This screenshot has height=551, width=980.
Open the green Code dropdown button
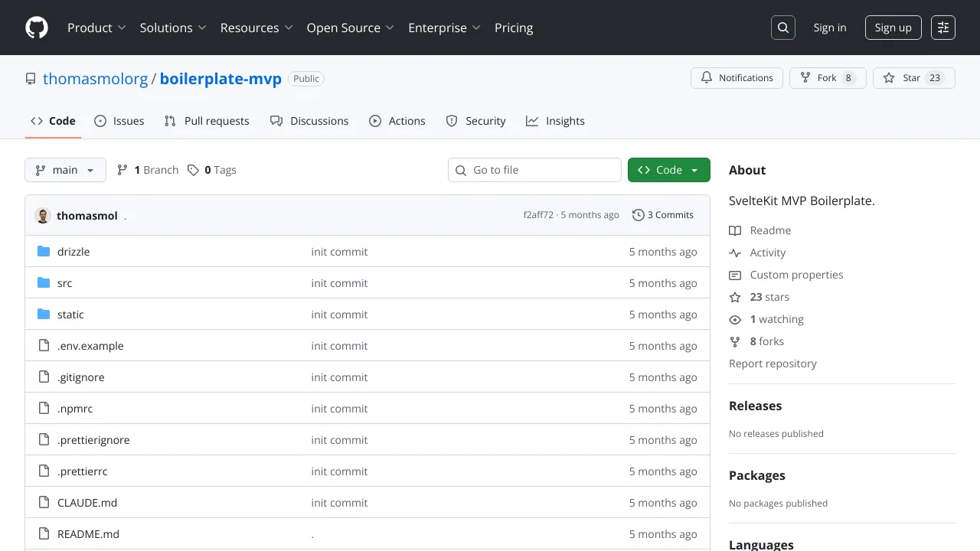[668, 170]
